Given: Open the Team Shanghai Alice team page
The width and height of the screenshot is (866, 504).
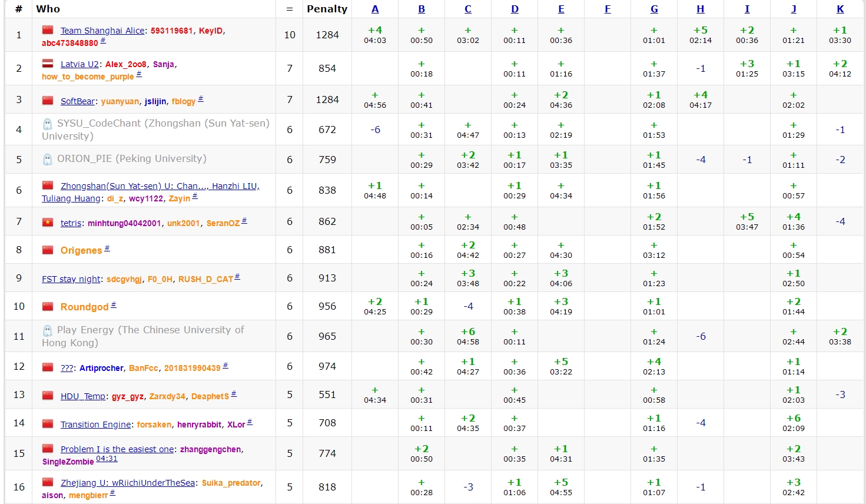Looking at the screenshot, I should pyautogui.click(x=102, y=31).
